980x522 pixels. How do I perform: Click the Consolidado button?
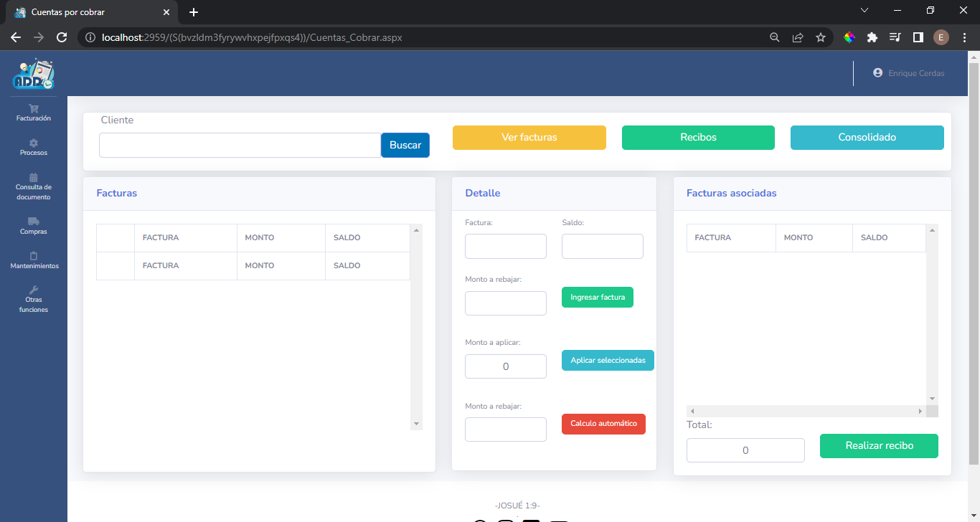pyautogui.click(x=867, y=138)
